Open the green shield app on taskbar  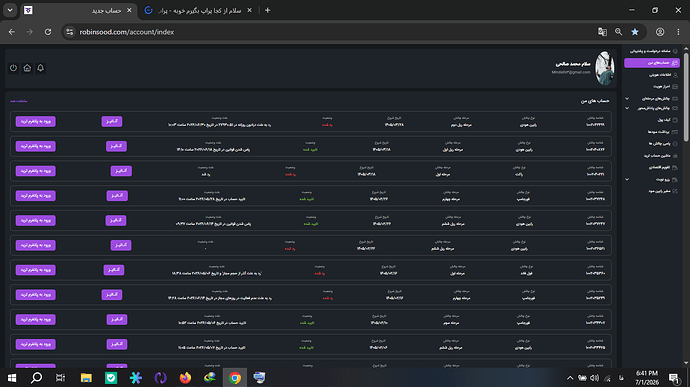[111, 378]
